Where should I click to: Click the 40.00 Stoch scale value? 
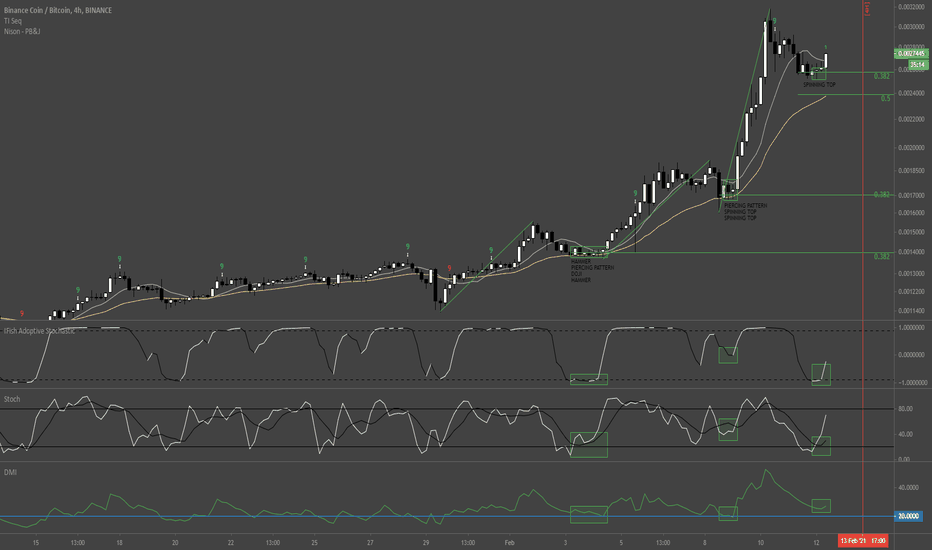pos(905,434)
